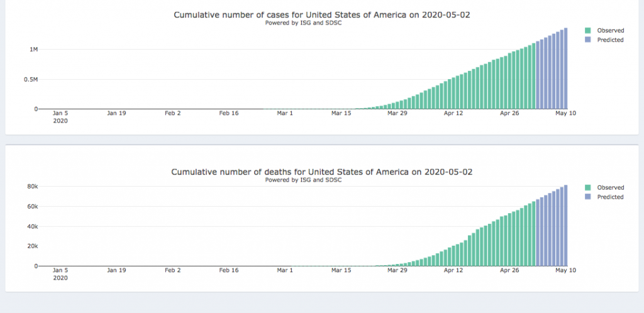
Task: Click the 80k y-axis label on deaths chart
Action: (x=31, y=187)
